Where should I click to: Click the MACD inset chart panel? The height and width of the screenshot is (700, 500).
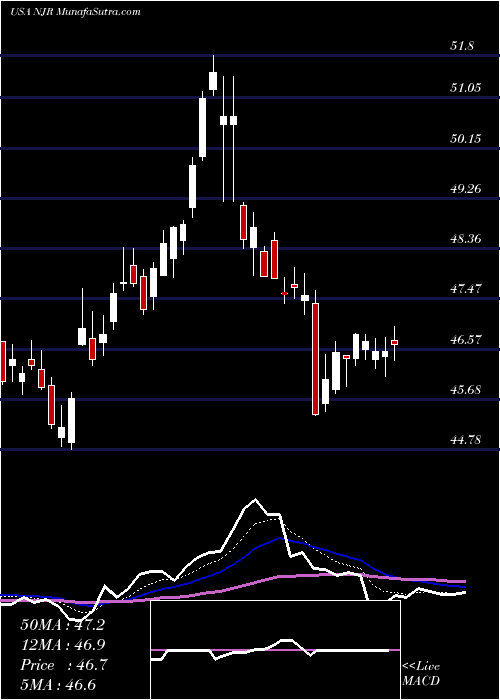(x=275, y=650)
